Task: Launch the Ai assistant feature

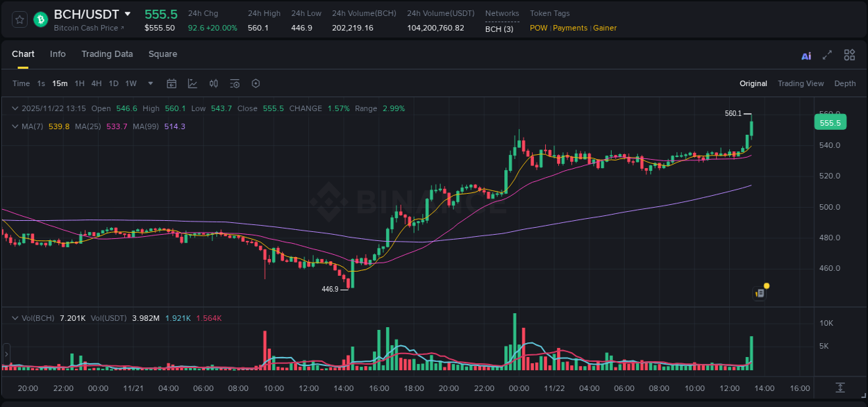Action: [x=806, y=55]
